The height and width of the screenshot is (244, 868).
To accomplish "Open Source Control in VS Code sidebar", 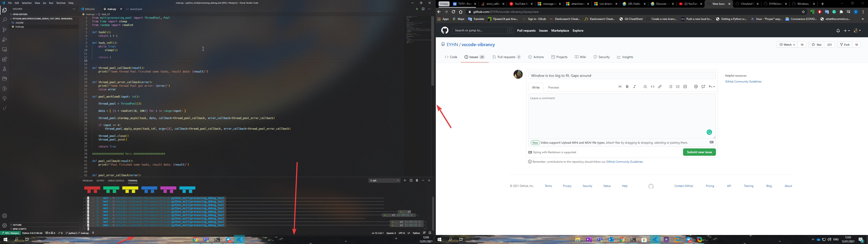I will click(x=4, y=30).
